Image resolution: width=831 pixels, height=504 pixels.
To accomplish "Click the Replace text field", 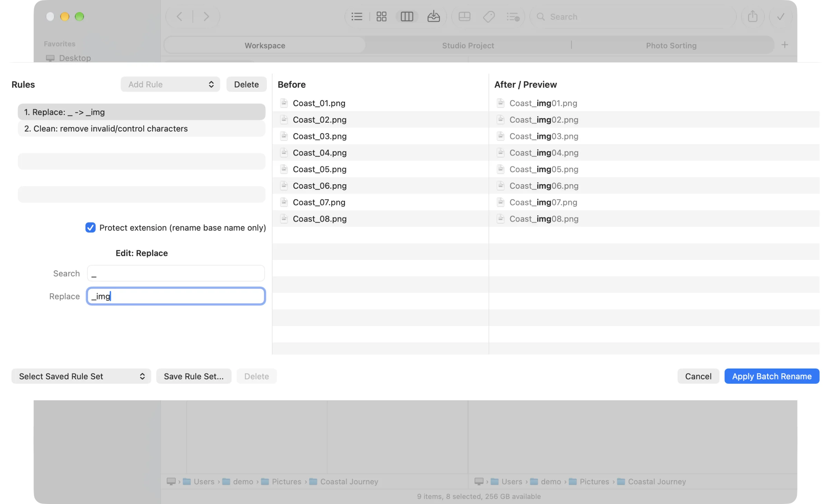I will tap(176, 296).
